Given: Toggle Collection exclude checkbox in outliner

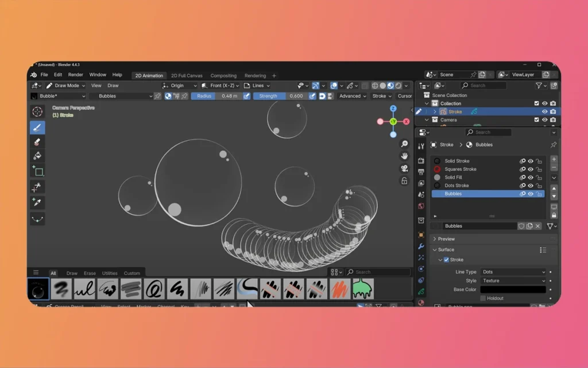Looking at the screenshot, I should point(537,103).
